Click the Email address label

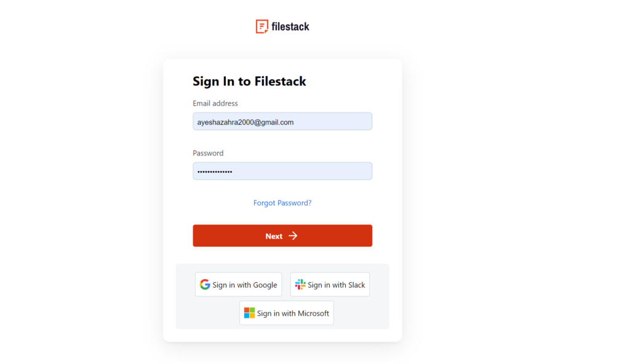click(215, 103)
